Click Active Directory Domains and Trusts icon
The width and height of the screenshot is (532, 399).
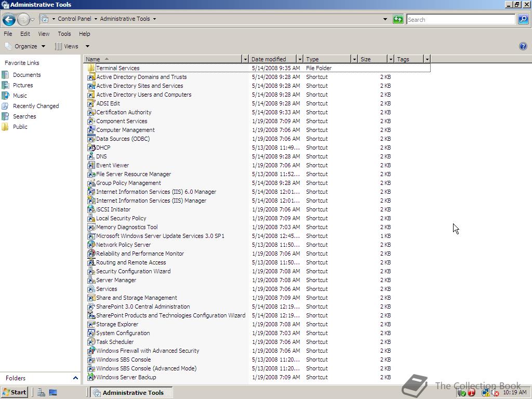(x=91, y=77)
